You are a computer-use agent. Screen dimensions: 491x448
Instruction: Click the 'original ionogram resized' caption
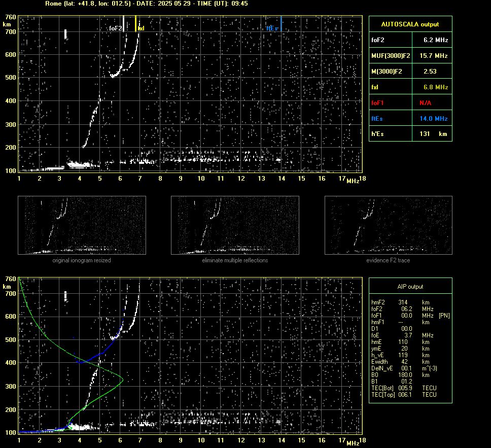tap(82, 260)
